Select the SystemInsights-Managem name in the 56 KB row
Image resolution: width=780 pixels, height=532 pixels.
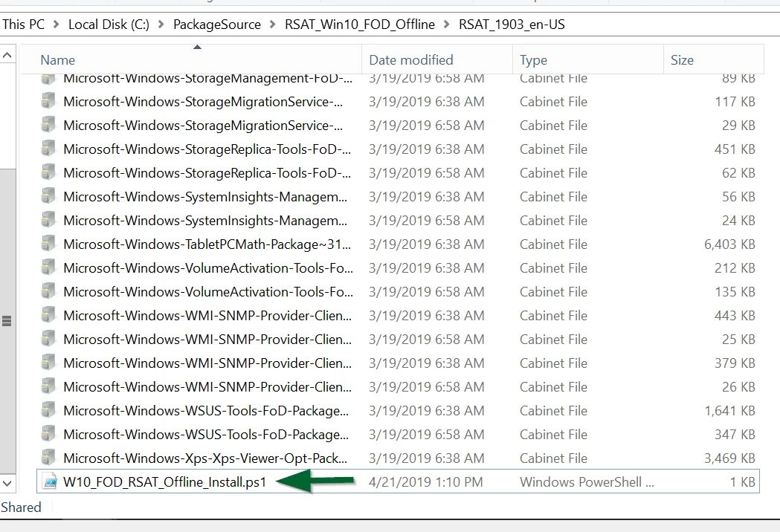[x=205, y=197]
